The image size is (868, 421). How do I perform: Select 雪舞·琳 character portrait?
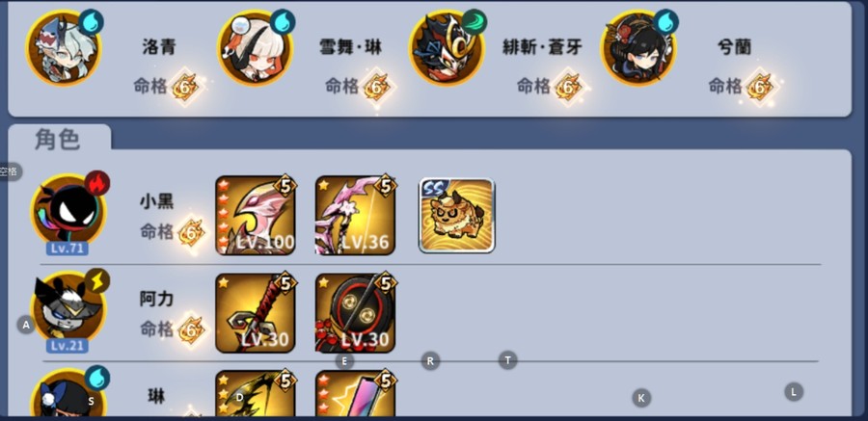point(256,48)
